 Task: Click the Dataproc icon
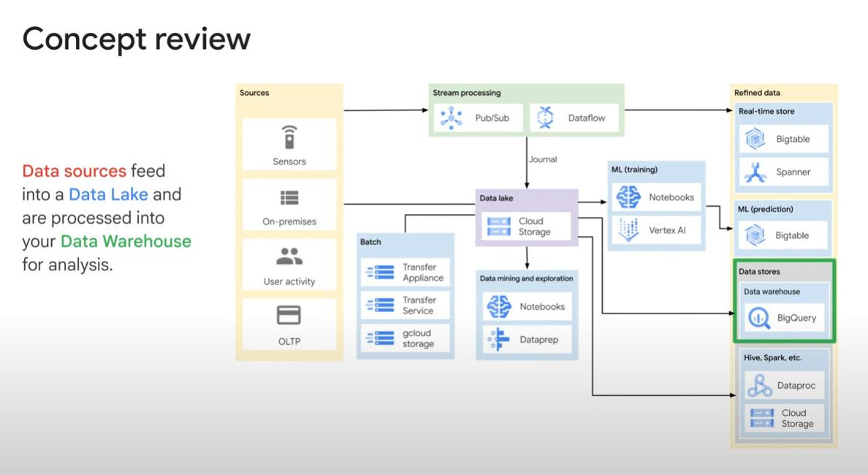click(x=759, y=385)
